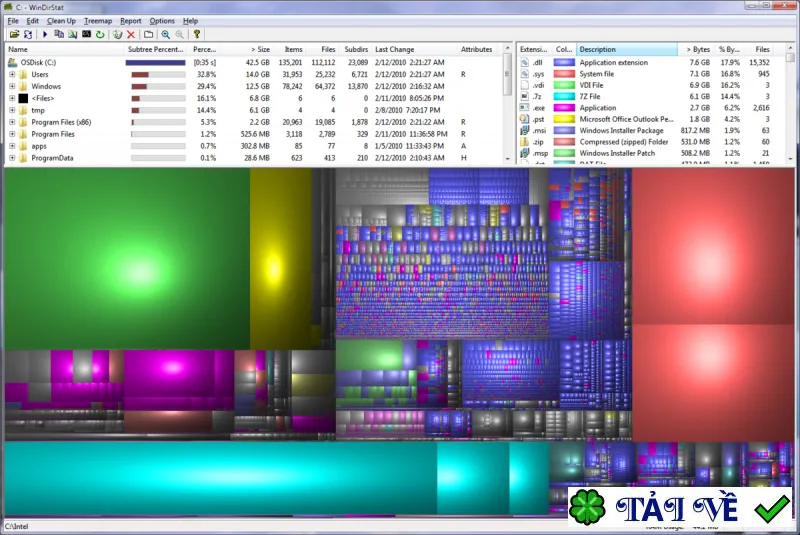
Task: Select the large cyan treemap block
Action: pyautogui.click(x=220, y=478)
